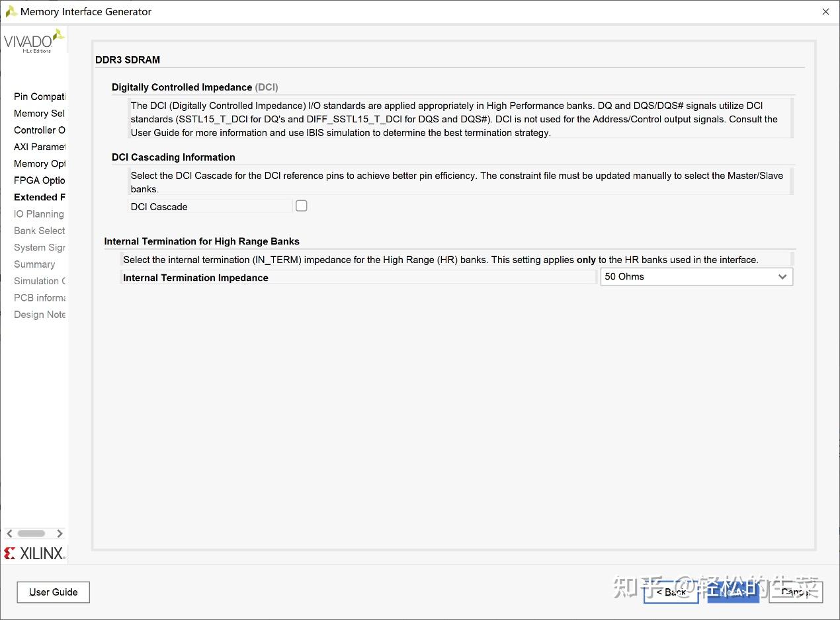Viewport: 840px width, 620px height.
Task: Proceed with the Next button
Action: point(733,592)
